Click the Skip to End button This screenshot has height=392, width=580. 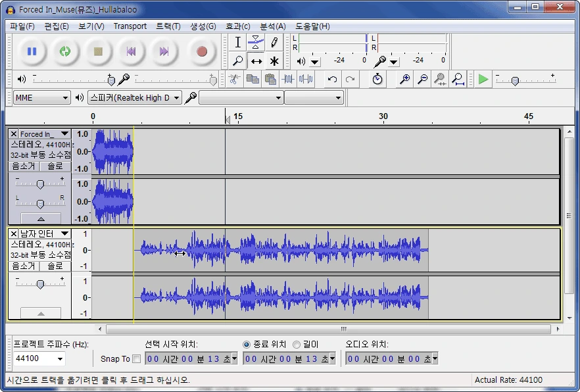pyautogui.click(x=164, y=51)
